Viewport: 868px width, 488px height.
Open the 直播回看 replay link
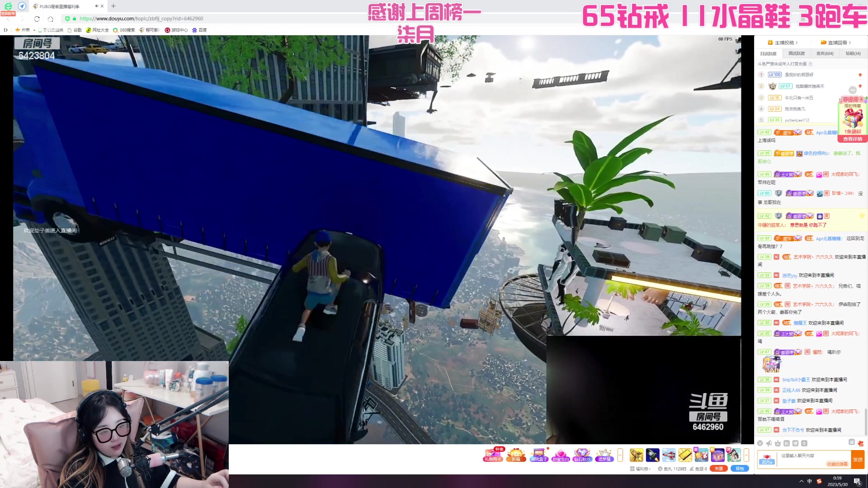(x=836, y=42)
